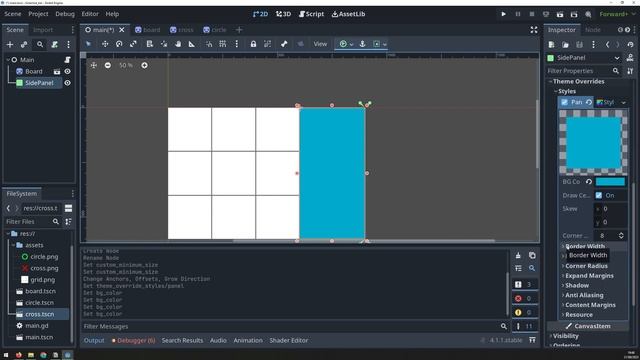
Task: Select the Move Mode tool
Action: coord(105,44)
